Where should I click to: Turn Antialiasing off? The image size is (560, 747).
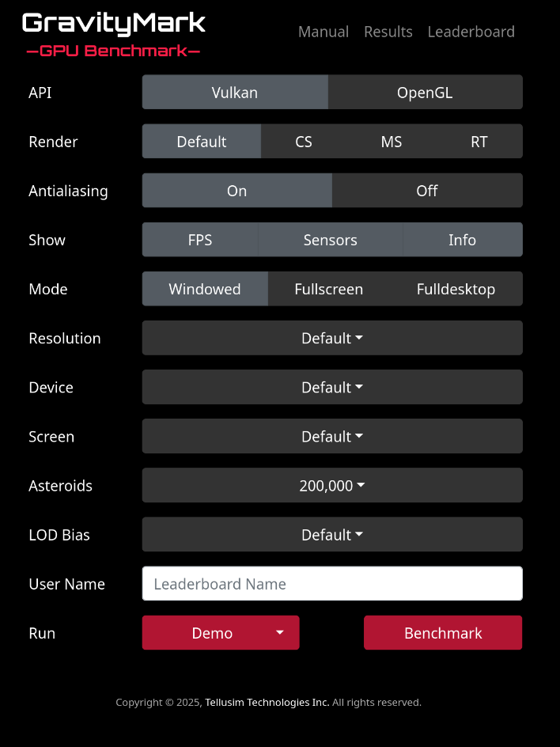point(426,190)
